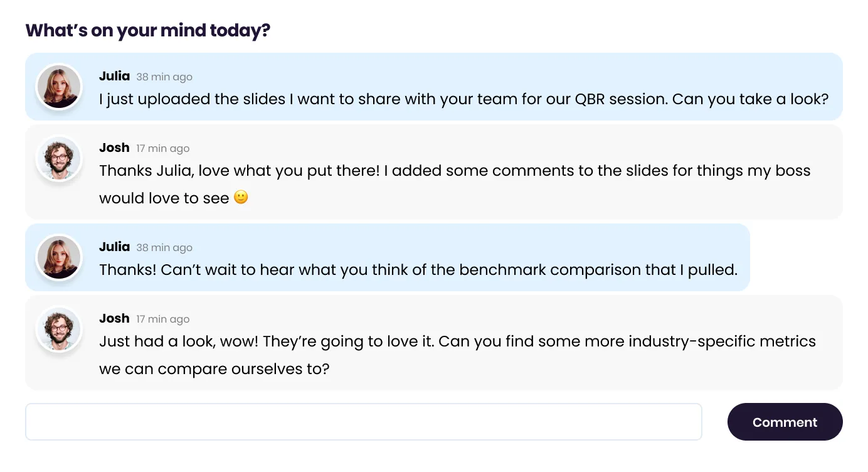Click the "38 min ago" timestamp on QBR message

coord(164,77)
